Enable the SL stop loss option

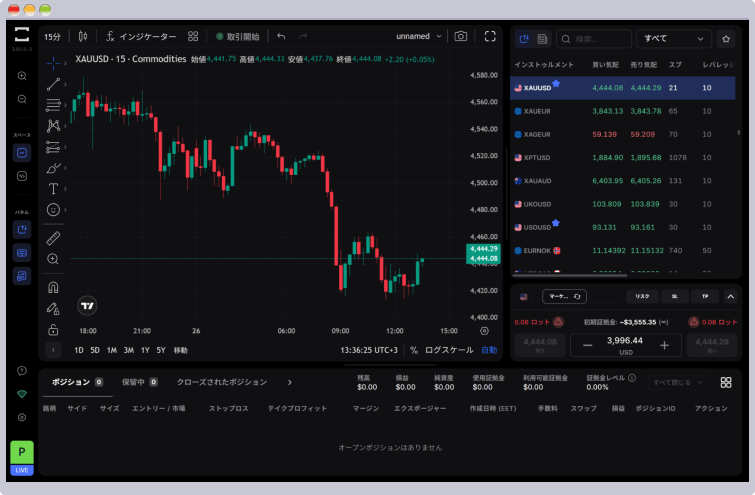click(x=674, y=296)
